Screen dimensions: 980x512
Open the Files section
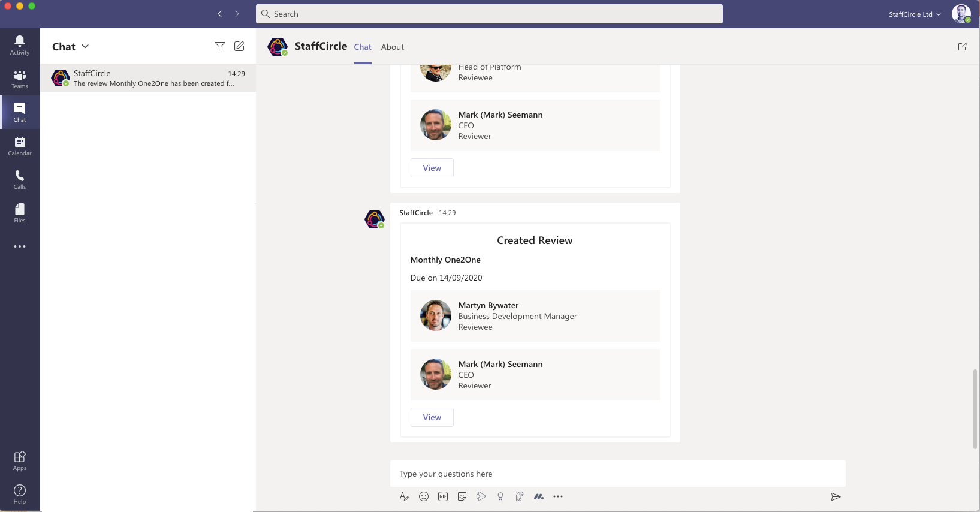pyautogui.click(x=20, y=213)
